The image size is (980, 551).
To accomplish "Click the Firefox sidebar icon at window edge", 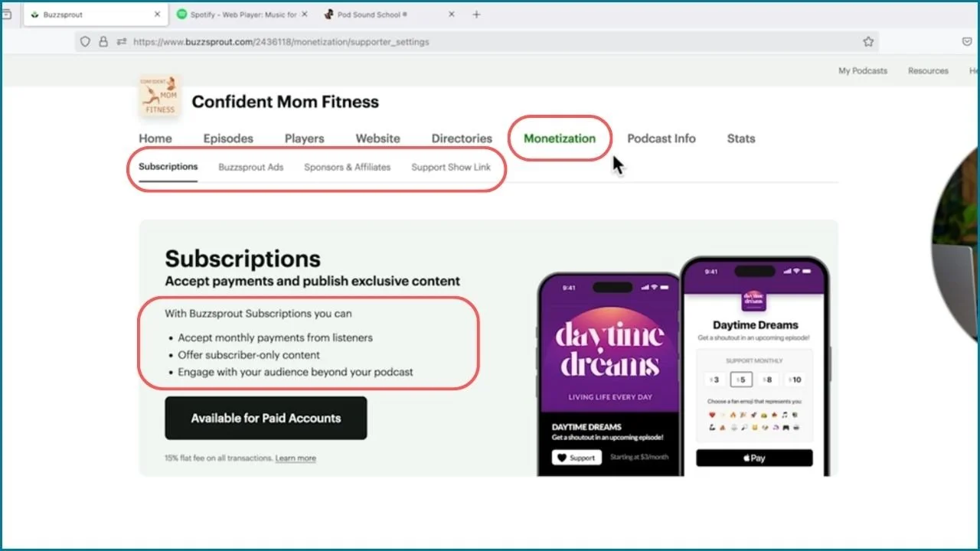I will (x=7, y=15).
